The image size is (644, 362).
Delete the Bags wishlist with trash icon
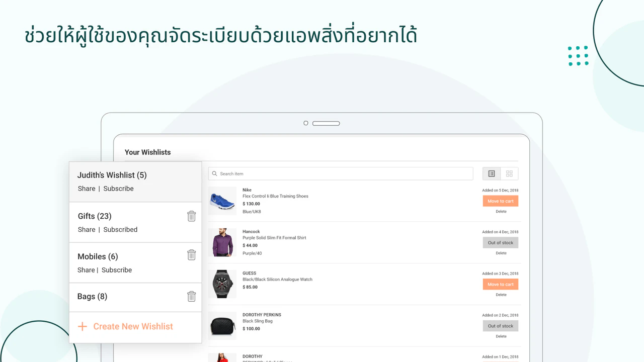(x=191, y=297)
